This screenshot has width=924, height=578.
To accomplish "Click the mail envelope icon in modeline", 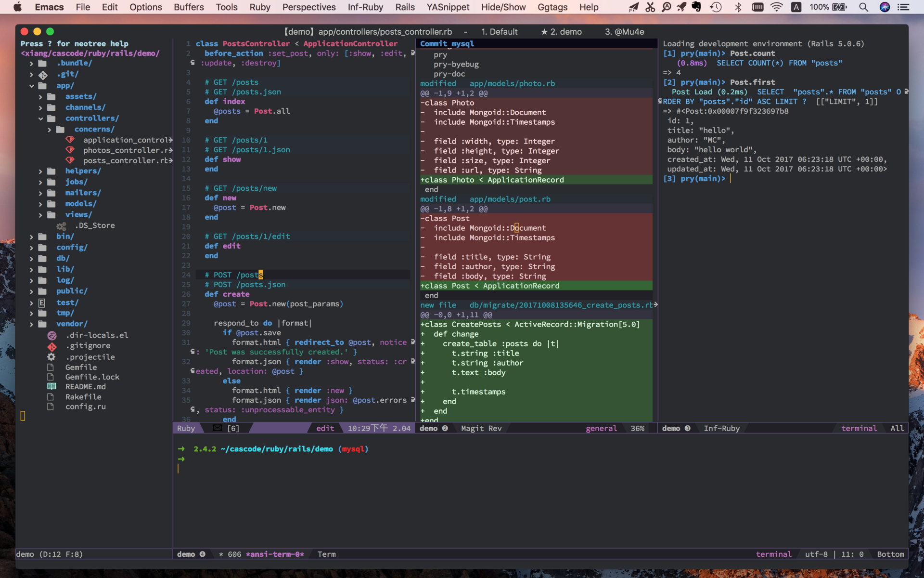I will [218, 428].
